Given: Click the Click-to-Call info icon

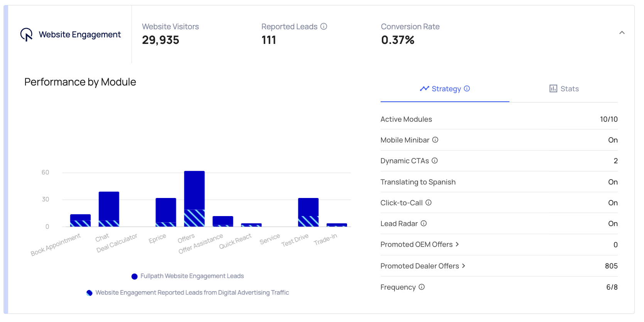Looking at the screenshot, I should tap(428, 203).
